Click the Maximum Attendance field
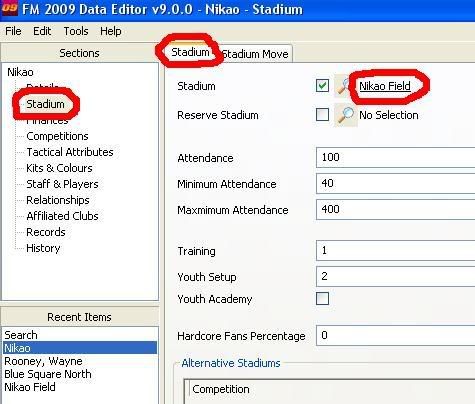This screenshot has width=475, height=404. (x=395, y=210)
